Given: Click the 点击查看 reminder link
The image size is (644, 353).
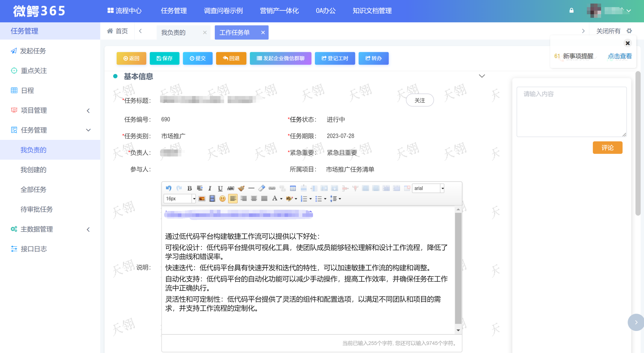Looking at the screenshot, I should [x=620, y=56].
